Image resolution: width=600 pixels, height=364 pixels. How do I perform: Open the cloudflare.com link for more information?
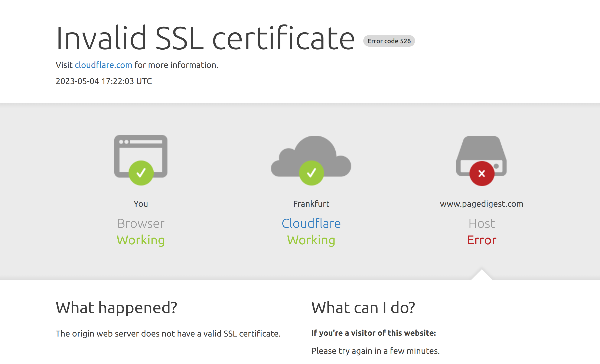(103, 65)
